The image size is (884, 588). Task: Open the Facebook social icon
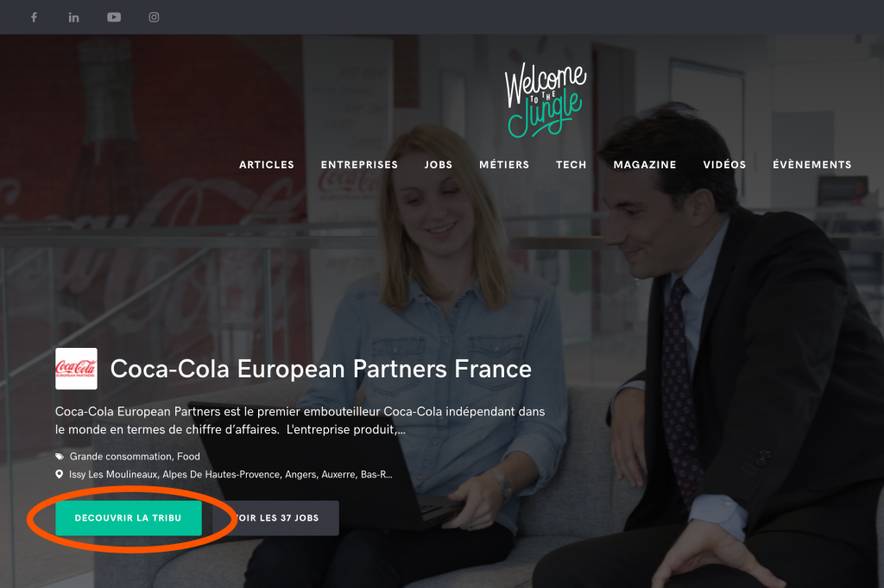[34, 17]
